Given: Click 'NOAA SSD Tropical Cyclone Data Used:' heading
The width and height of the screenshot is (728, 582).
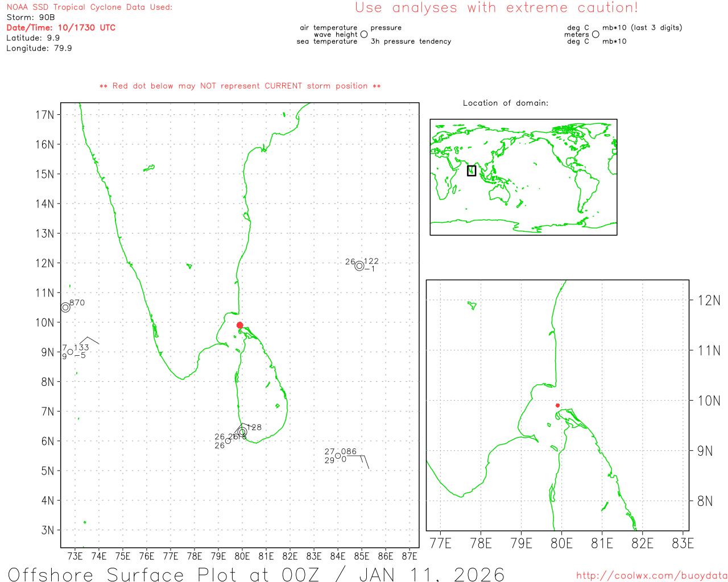Looking at the screenshot, I should pos(89,7).
